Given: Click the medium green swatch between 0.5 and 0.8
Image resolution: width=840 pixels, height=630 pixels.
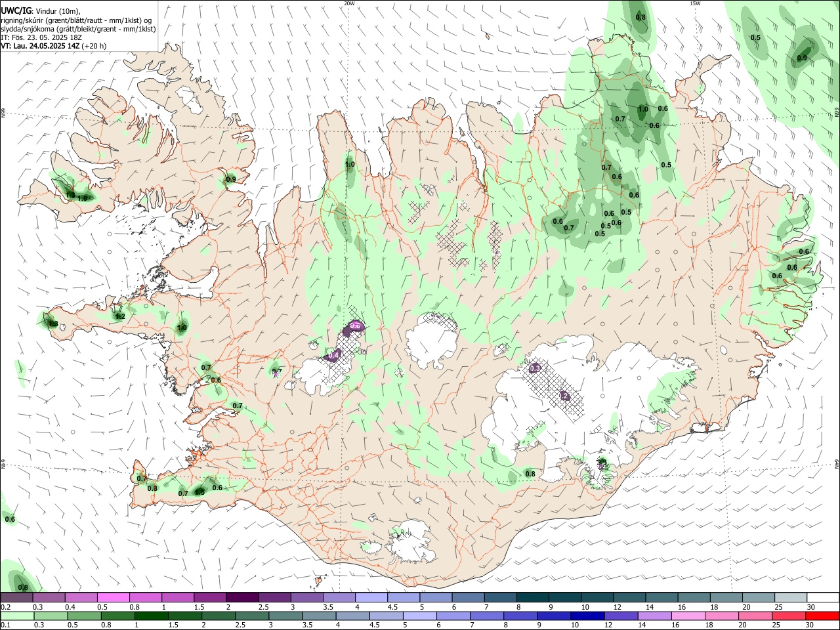Looking at the screenshot, I should pos(84,616).
